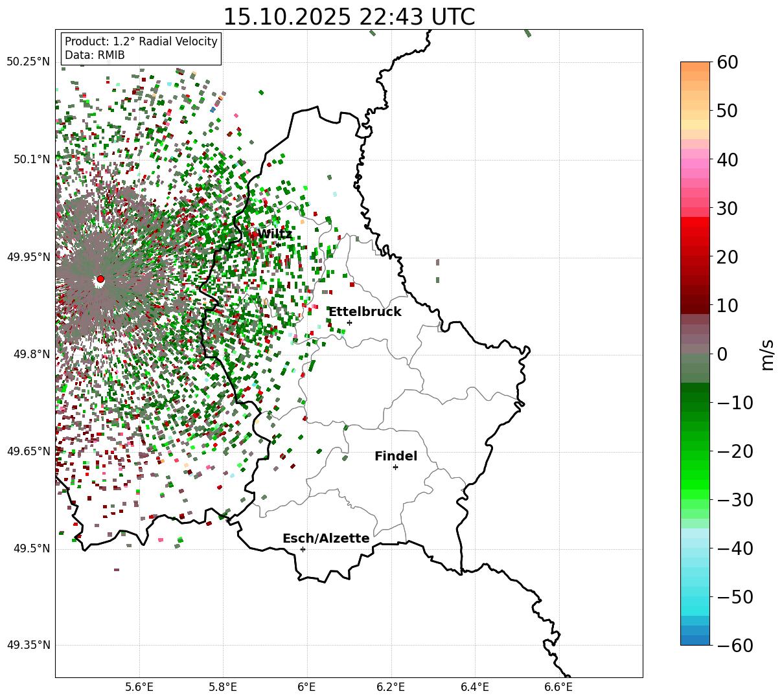Viewport: 782px width, 700px height.
Task: Click the 6°E longitude label
Action: tap(307, 687)
